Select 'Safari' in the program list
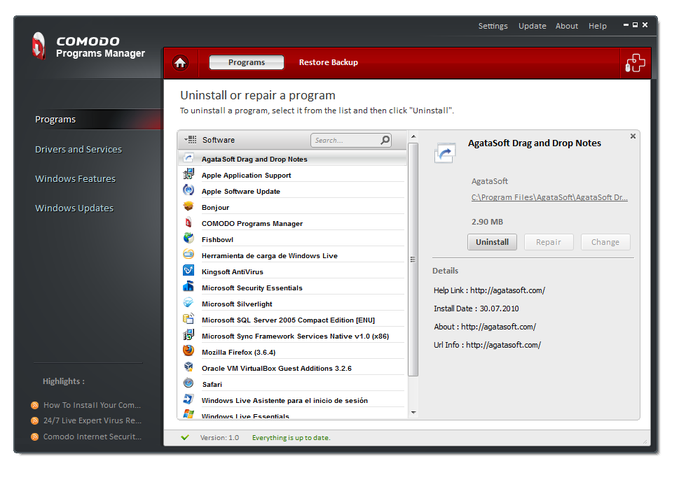 coord(293,384)
